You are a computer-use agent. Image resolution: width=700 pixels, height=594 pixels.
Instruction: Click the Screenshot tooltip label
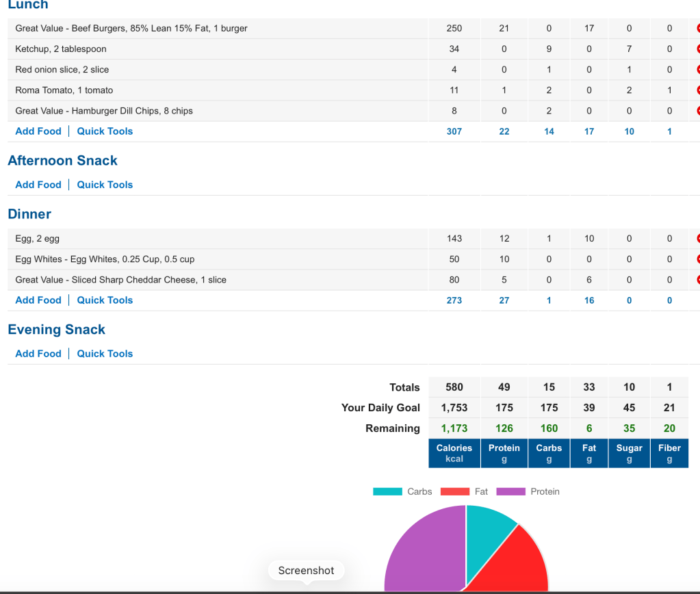[x=306, y=571]
